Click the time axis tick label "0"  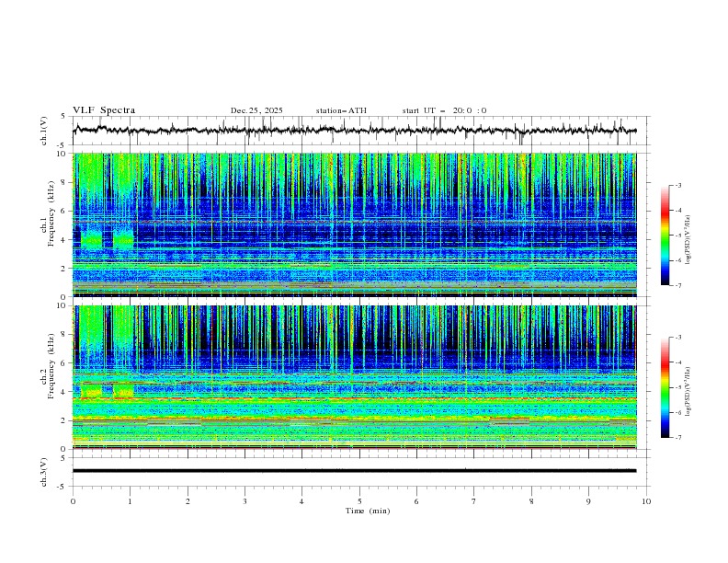[73, 501]
